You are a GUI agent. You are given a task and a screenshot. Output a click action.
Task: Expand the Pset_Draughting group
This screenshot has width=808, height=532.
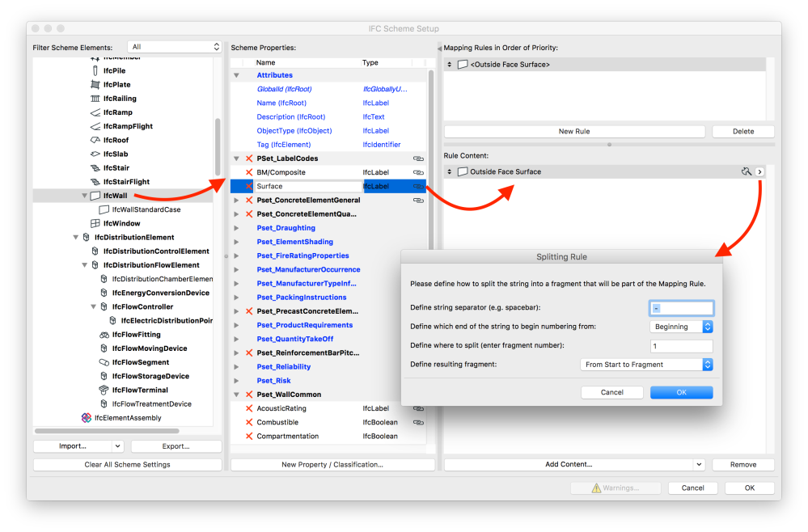tap(236, 228)
